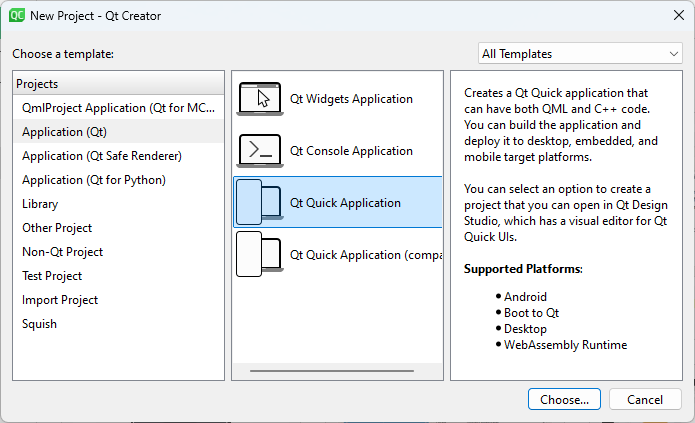This screenshot has width=695, height=423.
Task: Click the Qt Widgets Application template icon
Action: click(260, 99)
